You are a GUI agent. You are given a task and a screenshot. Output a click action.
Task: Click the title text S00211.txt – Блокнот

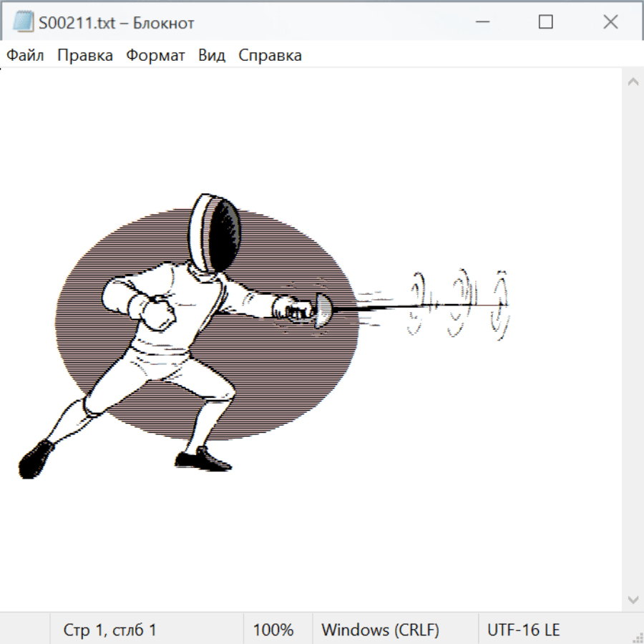116,23
